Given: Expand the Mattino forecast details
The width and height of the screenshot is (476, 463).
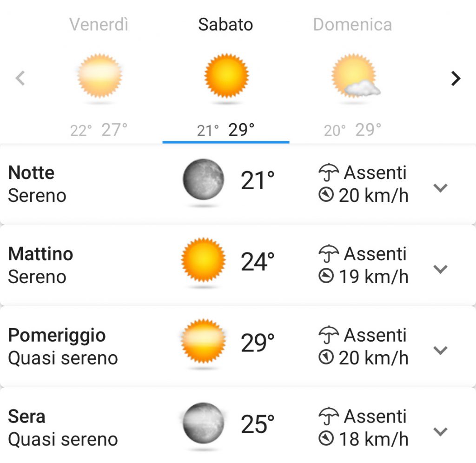Looking at the screenshot, I should 440,269.
